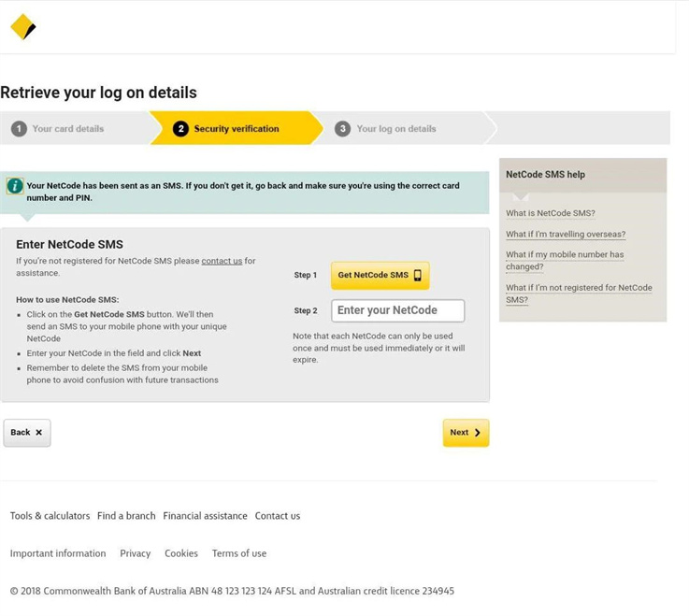This screenshot has width=689, height=616.
Task: Open the contact us link for assistance
Action: pyautogui.click(x=222, y=261)
